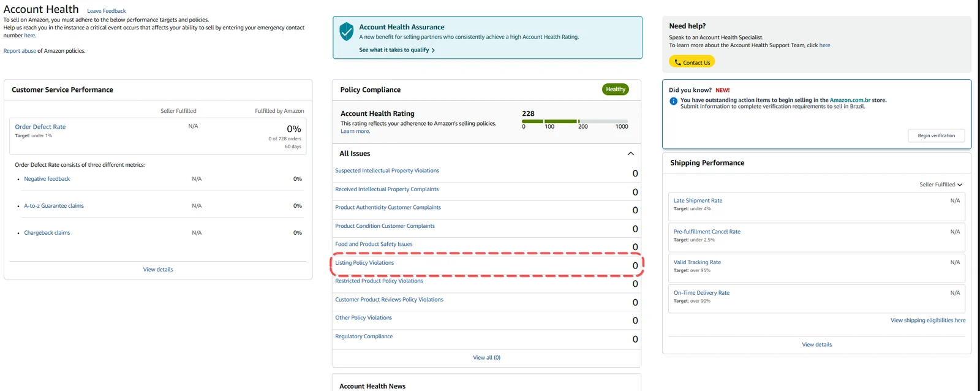980x391 pixels.
Task: Click the Amazon.com.br store link
Action: click(x=850, y=100)
